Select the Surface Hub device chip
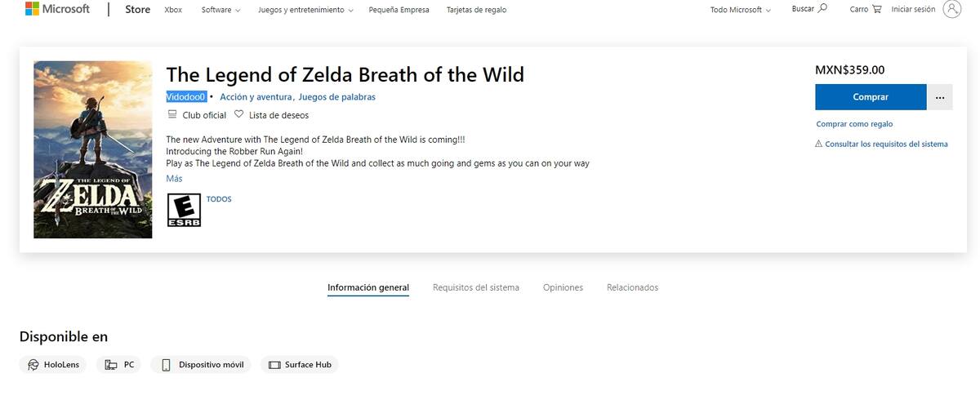This screenshot has height=400, width=980. coord(300,365)
